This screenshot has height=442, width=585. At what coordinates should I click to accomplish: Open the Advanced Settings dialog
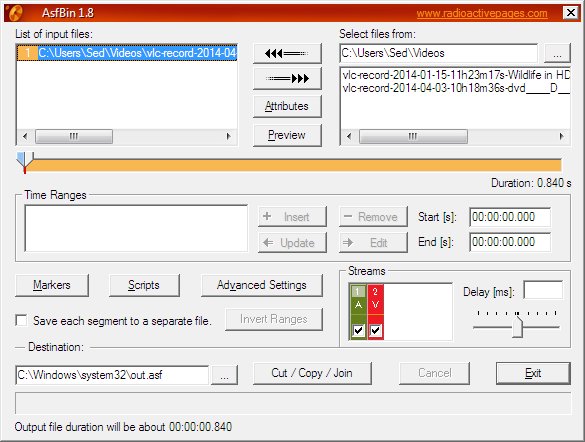[x=262, y=285]
